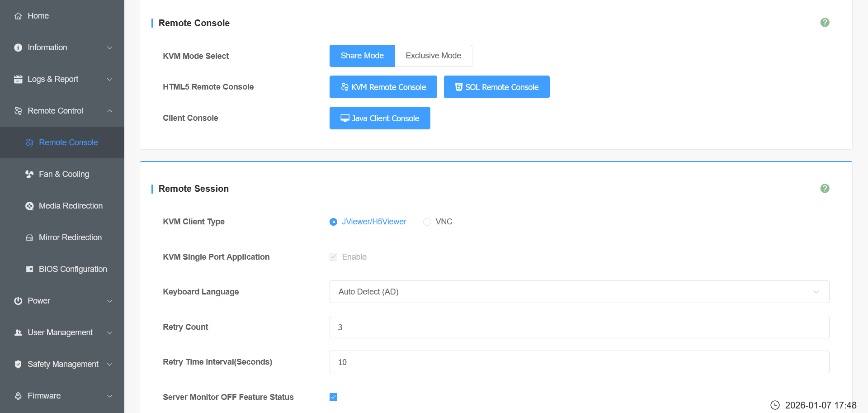Launch the Java Client Console
This screenshot has width=868, height=413.
coord(380,118)
